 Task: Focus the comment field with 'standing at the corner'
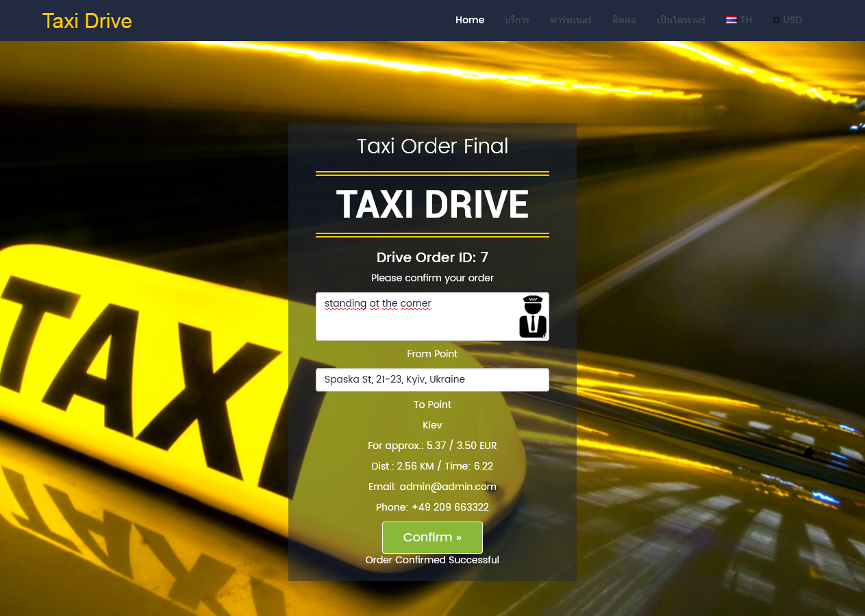[432, 316]
